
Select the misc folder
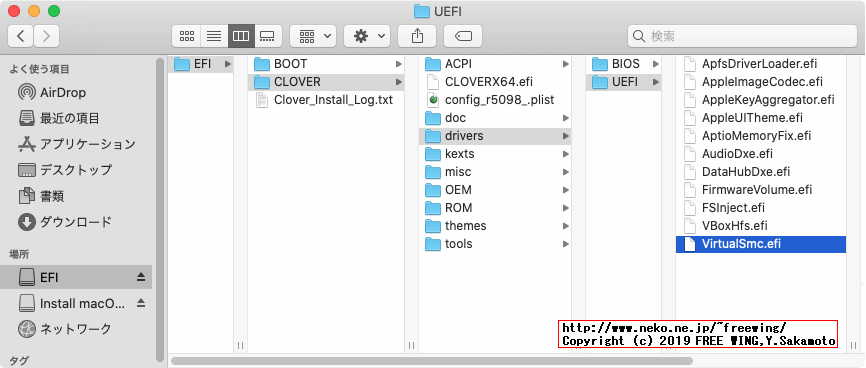[495, 172]
